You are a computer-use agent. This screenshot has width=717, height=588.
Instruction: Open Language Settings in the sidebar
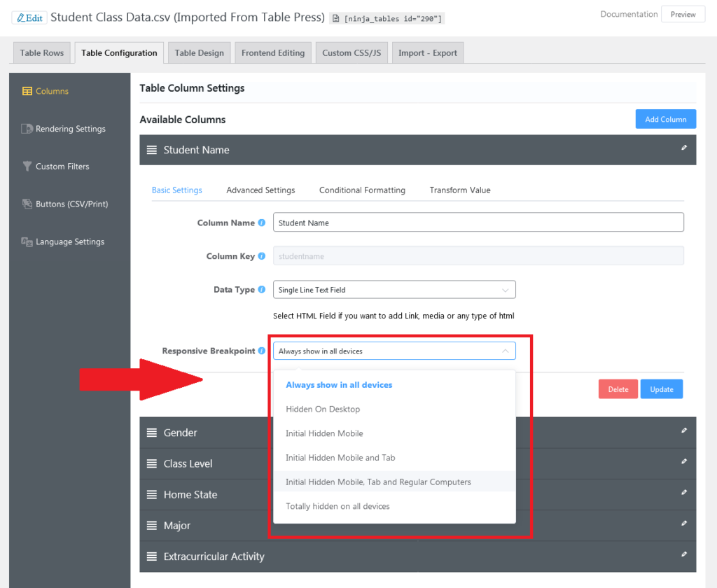(x=69, y=241)
